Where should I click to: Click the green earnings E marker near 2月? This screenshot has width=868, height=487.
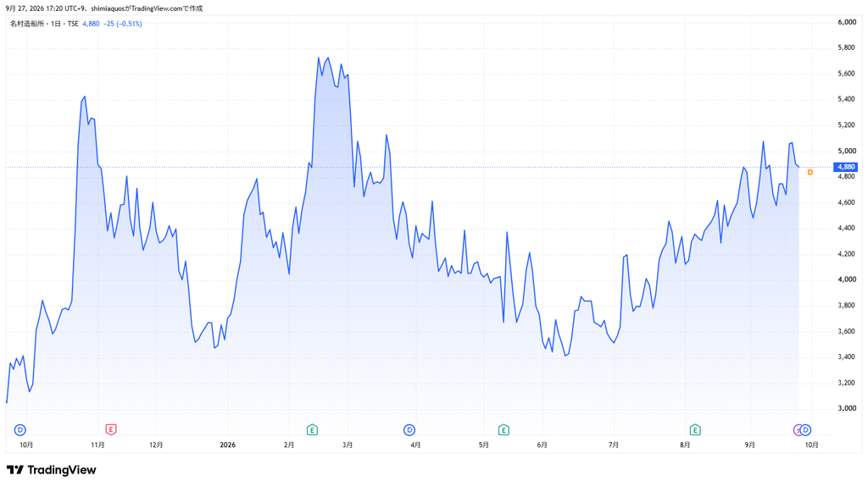(312, 429)
